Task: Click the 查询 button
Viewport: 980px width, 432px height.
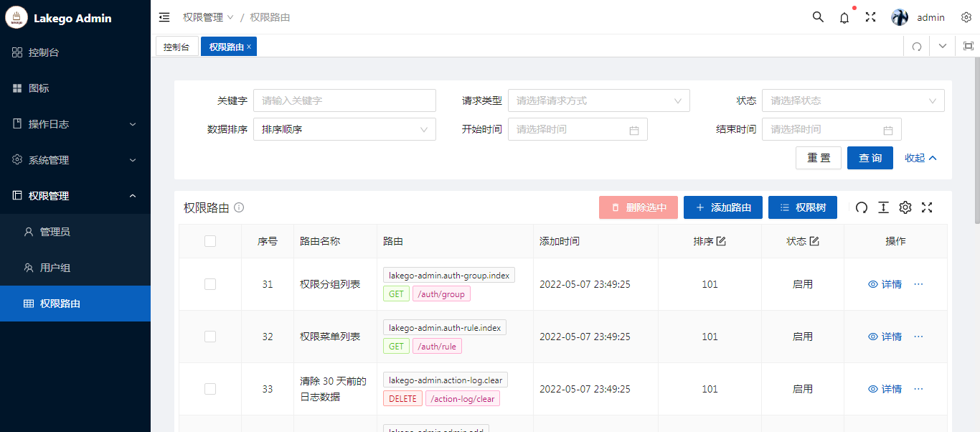Action: tap(870, 158)
